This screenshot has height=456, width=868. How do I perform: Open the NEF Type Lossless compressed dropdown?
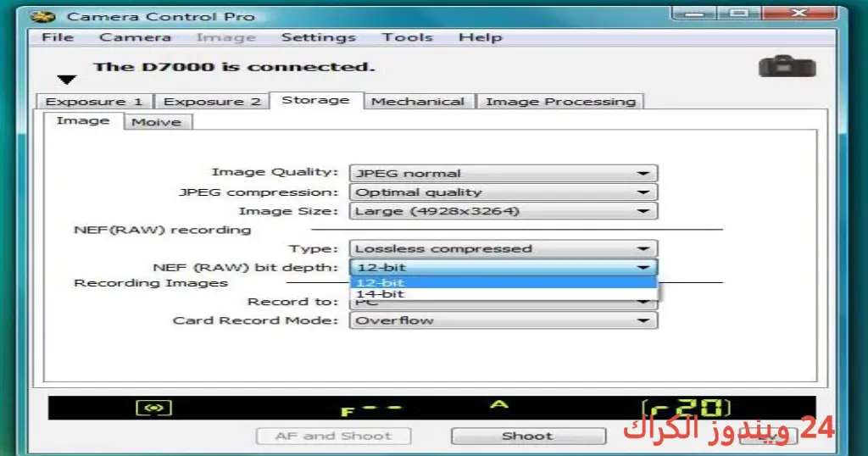pyautogui.click(x=504, y=248)
